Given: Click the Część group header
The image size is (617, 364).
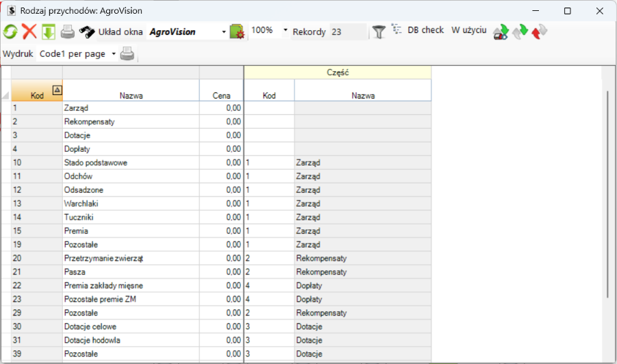Looking at the screenshot, I should coord(338,73).
